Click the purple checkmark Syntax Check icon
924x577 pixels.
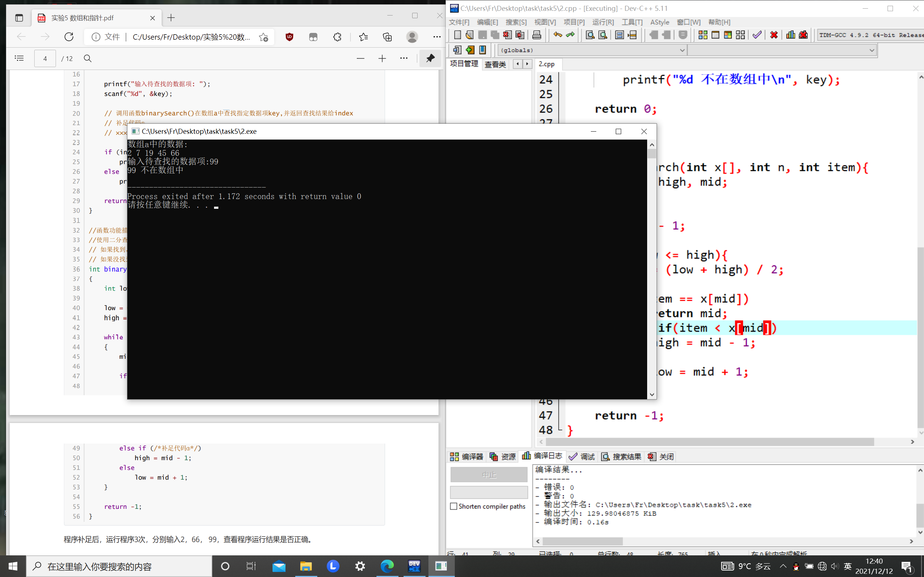[x=757, y=35]
